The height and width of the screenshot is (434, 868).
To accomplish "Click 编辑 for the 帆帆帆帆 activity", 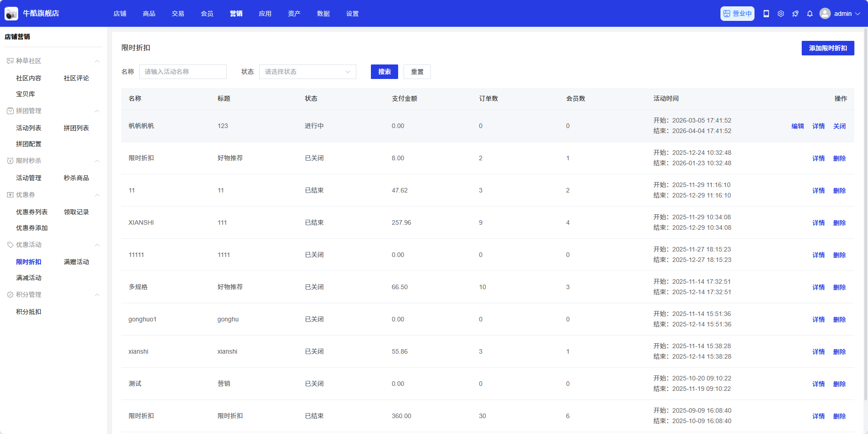I will [797, 126].
